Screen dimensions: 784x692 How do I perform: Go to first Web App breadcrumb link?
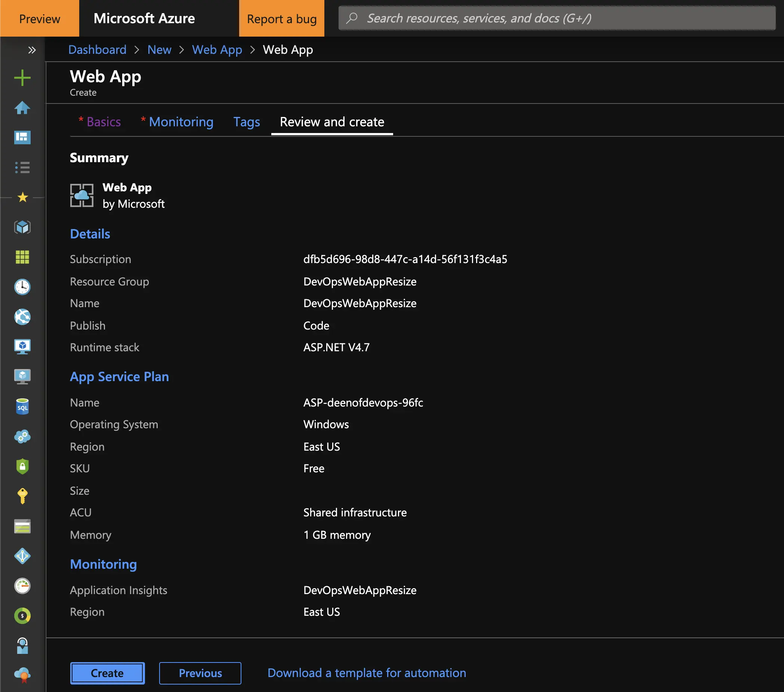point(217,49)
